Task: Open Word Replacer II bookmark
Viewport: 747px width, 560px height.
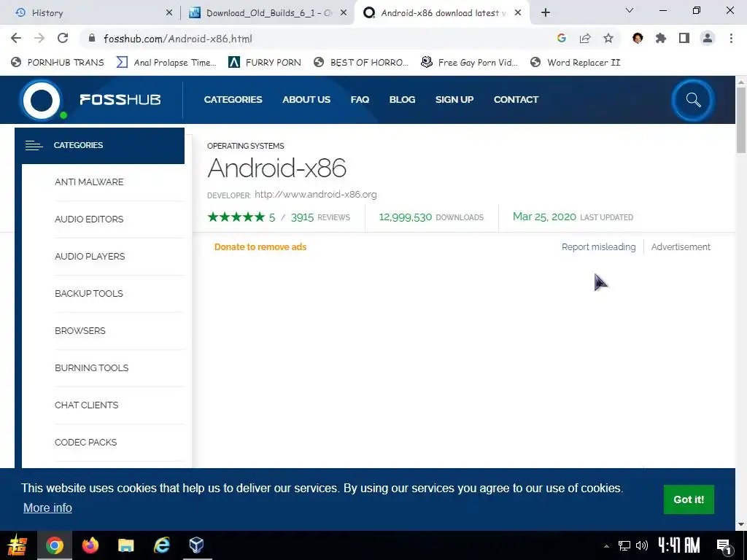Action: (x=575, y=63)
